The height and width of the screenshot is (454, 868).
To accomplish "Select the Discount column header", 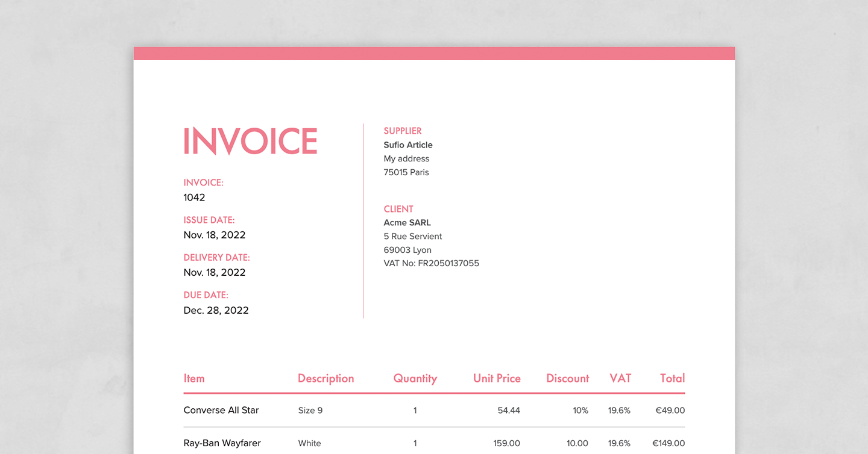I will (567, 378).
